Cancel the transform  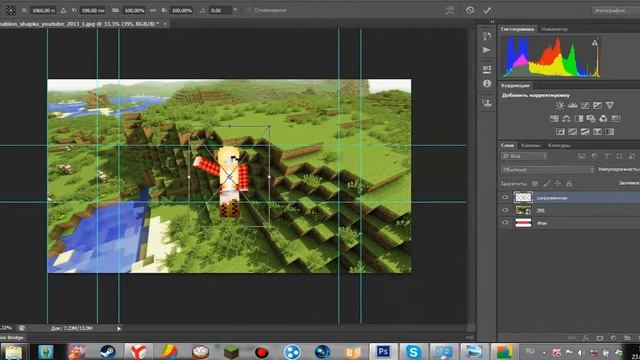click(470, 10)
